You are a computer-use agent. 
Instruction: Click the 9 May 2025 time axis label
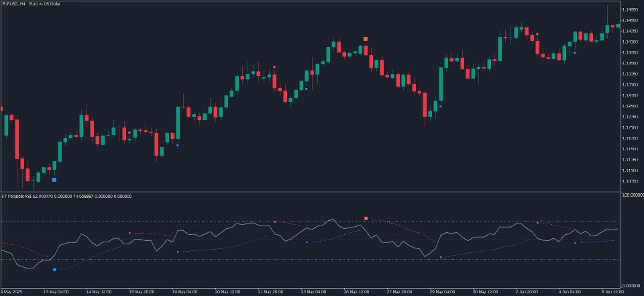pos(11,291)
